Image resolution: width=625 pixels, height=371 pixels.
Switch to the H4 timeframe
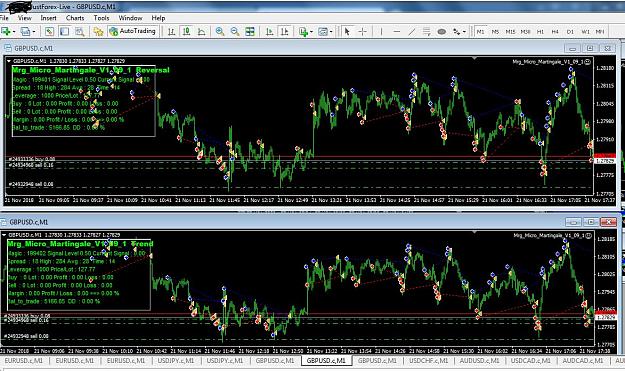[555, 31]
